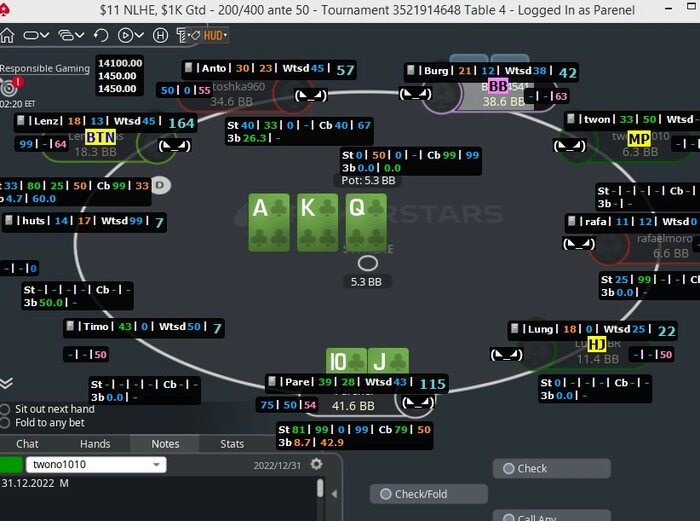The image size is (700, 521).
Task: Open the twono1010 player notes combo box
Action: pos(96,465)
